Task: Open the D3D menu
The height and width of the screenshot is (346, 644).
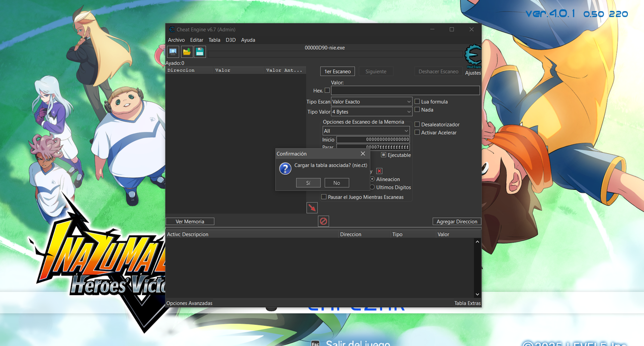Action: (230, 40)
